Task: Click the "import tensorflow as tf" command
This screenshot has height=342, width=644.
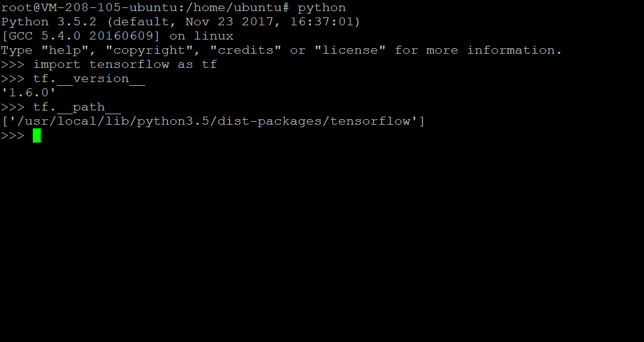Action: (x=125, y=64)
